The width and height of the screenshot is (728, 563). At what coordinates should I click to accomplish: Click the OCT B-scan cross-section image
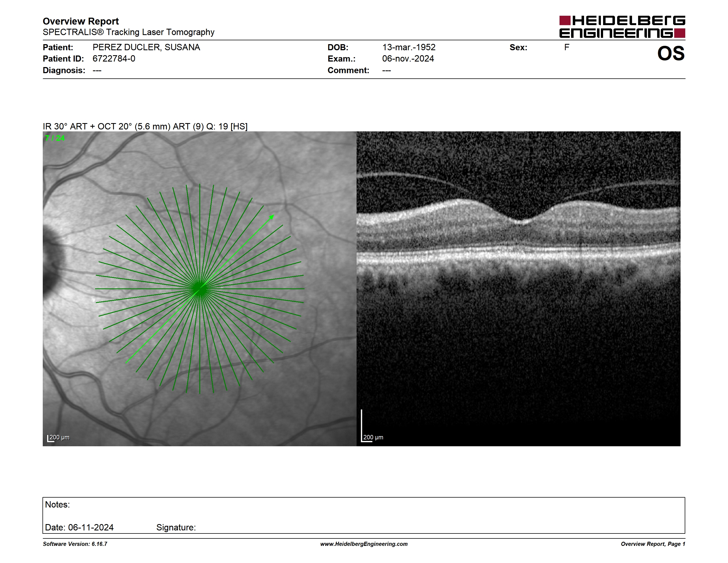(518, 289)
